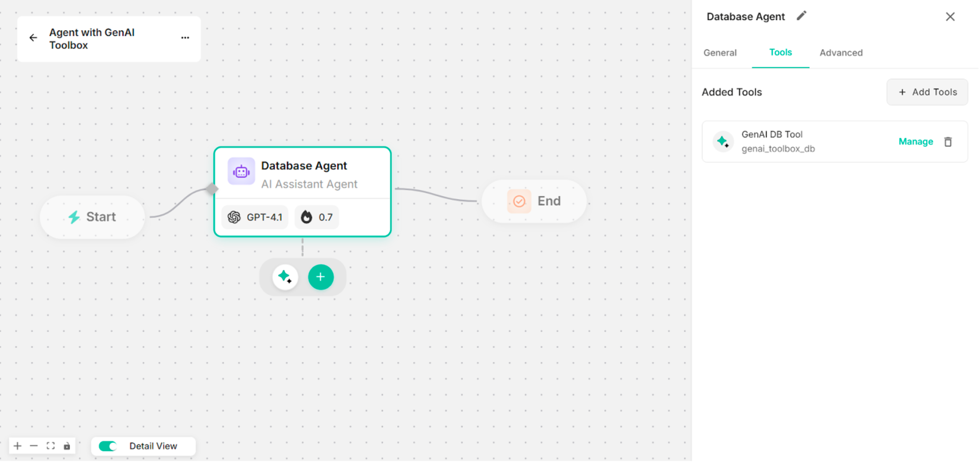The width and height of the screenshot is (980, 462).
Task: Click the Add Tools button
Action: click(x=927, y=92)
